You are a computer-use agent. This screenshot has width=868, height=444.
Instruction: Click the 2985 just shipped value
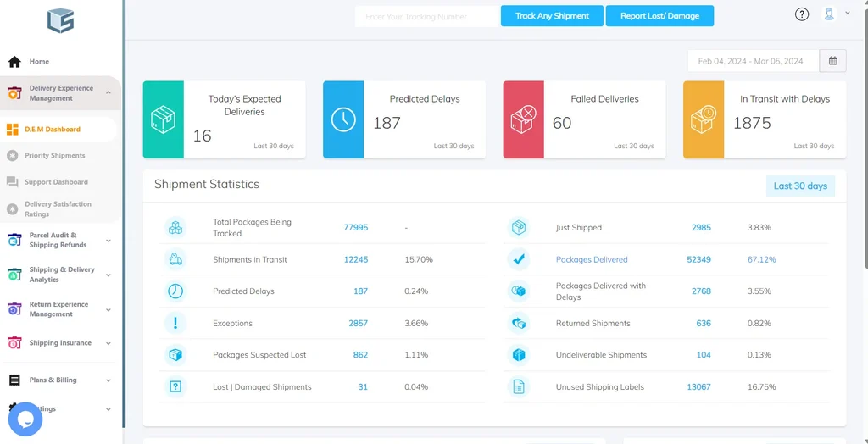(701, 228)
